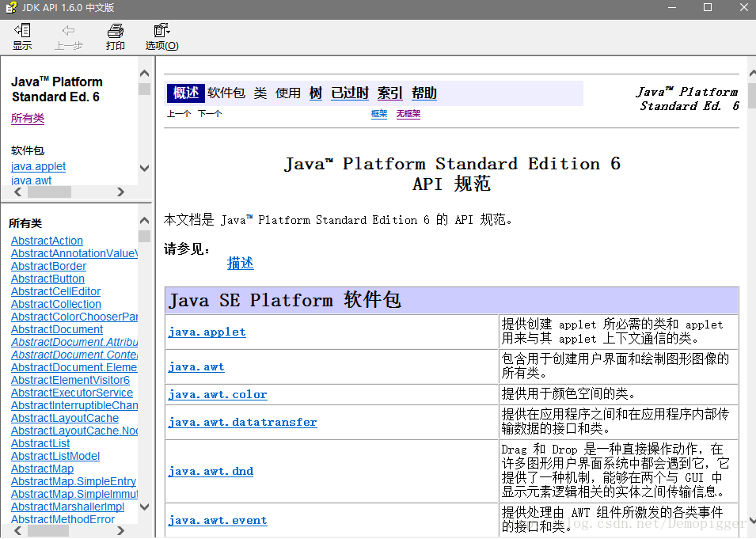Image resolution: width=756 pixels, height=539 pixels.
Task: Open java.awt link in package table
Action: (196, 367)
